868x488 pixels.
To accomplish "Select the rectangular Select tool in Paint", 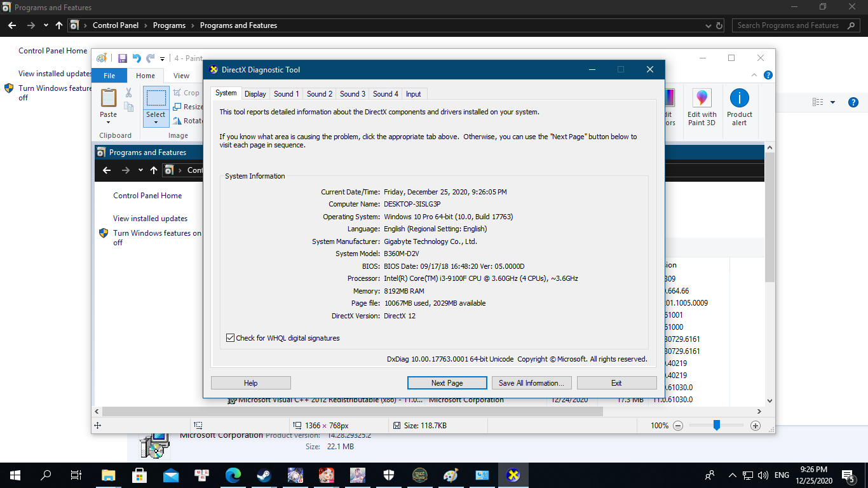I will point(156,98).
